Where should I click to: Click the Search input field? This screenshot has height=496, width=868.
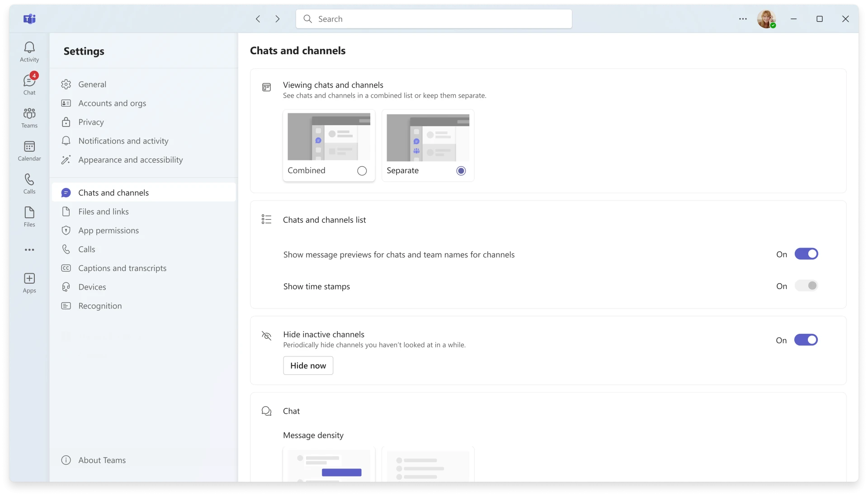(x=434, y=19)
